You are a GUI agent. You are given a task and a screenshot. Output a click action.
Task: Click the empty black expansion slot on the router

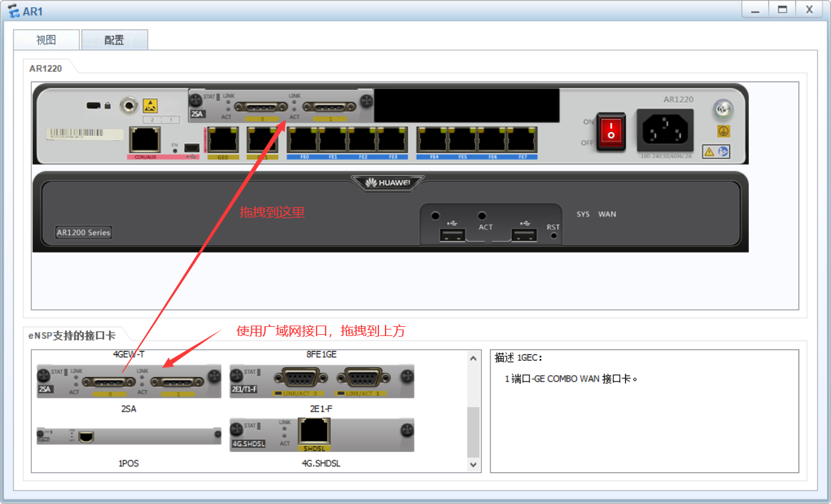[467, 105]
